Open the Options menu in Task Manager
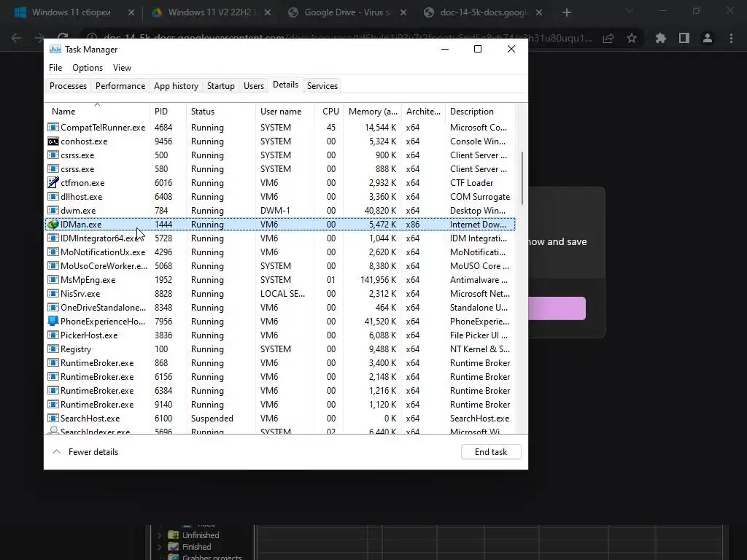The width and height of the screenshot is (747, 560). pos(88,68)
